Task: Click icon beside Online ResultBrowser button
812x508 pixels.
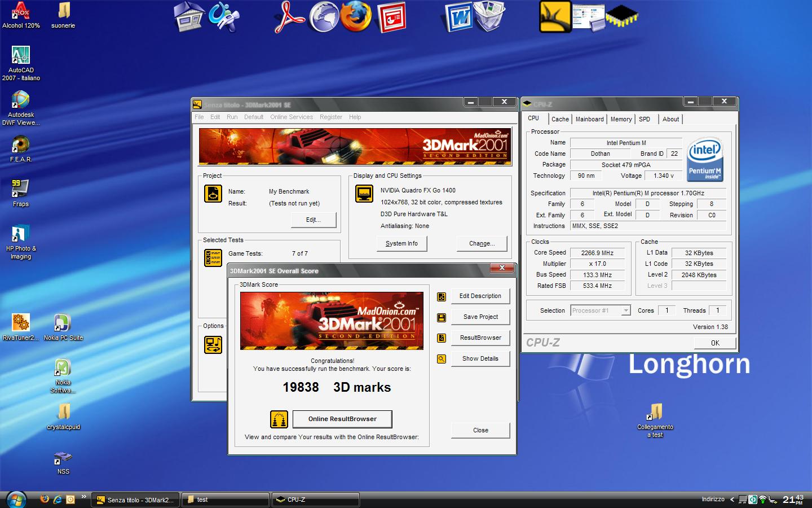Action: [x=279, y=419]
